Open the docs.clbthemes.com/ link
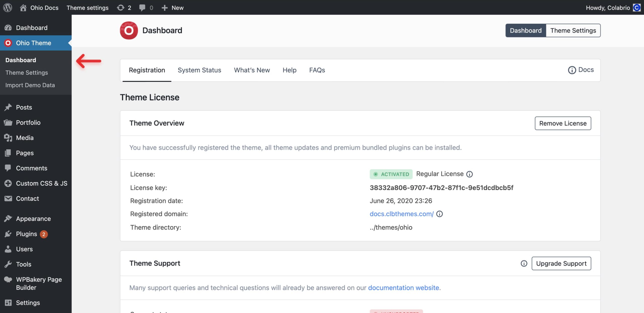The height and width of the screenshot is (313, 644). (x=401, y=214)
